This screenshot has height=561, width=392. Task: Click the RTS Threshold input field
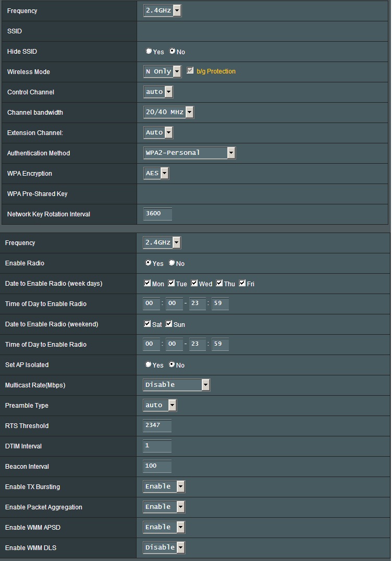click(x=157, y=425)
